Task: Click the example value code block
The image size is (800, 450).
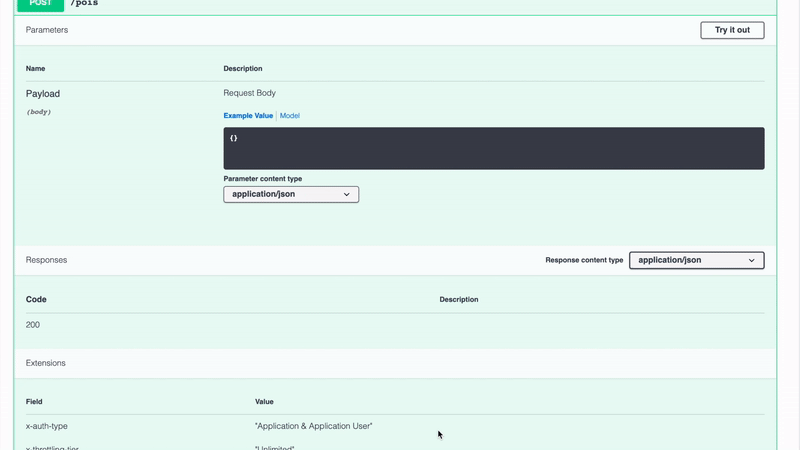Action: tap(494, 148)
